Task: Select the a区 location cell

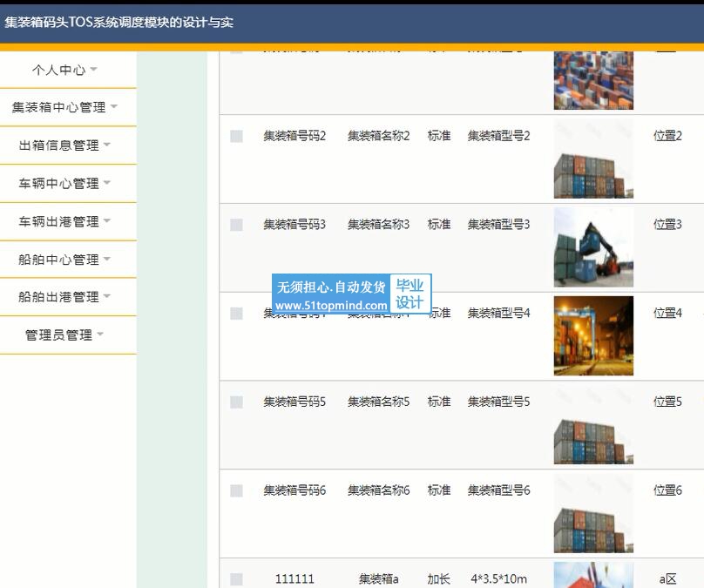Action: [667, 579]
